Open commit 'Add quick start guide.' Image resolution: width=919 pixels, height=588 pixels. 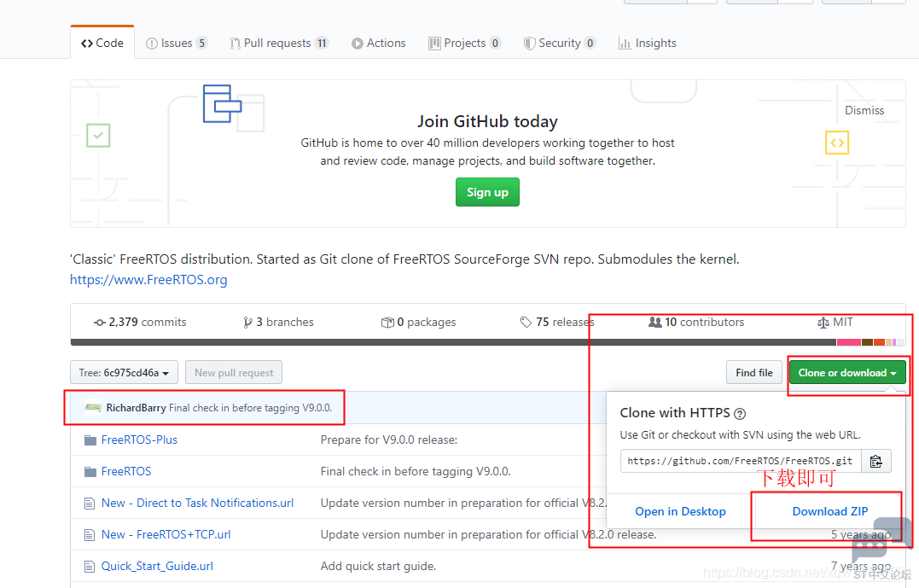(378, 567)
